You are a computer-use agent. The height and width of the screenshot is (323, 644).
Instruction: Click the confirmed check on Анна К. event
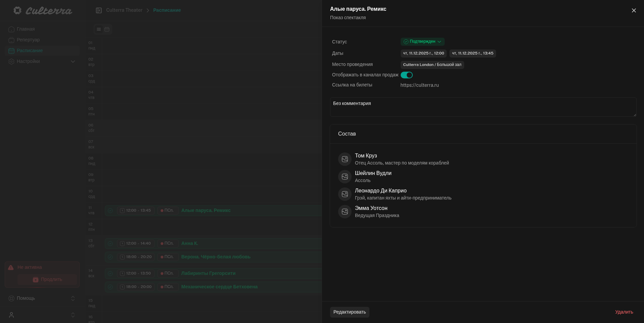[110, 244]
